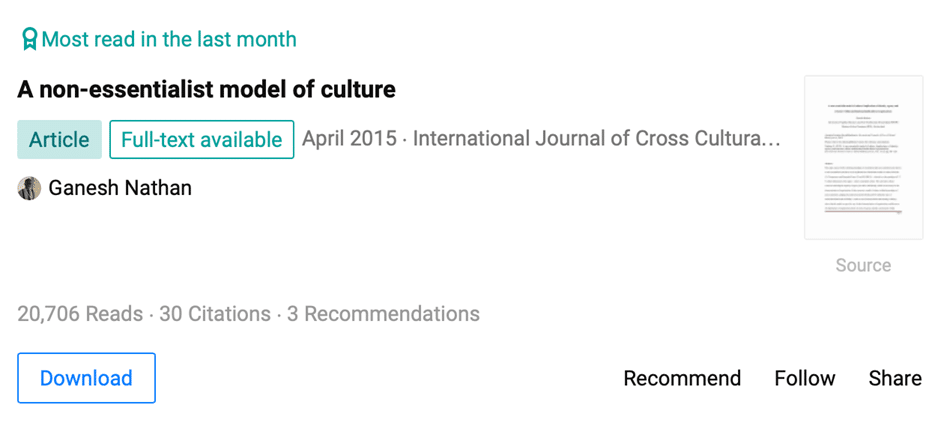Click the Ganesh Nathan profile avatar
This screenshot has width=944, height=426.
coord(29,188)
